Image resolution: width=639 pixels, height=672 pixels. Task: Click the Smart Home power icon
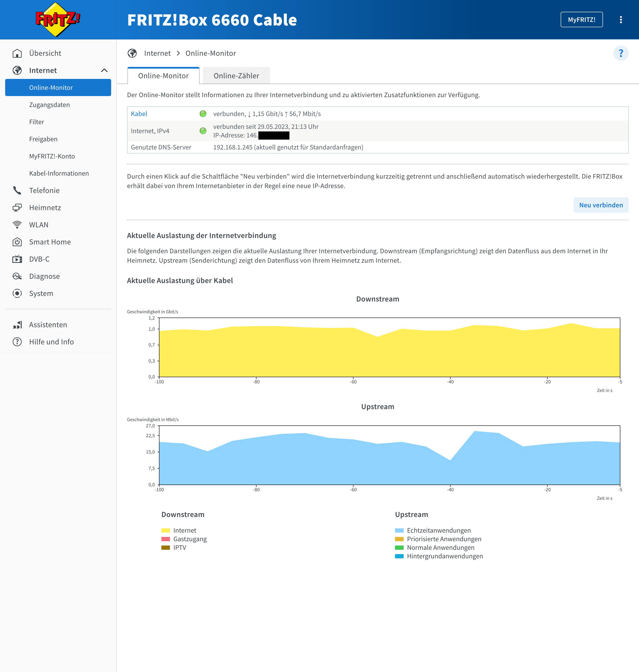pyautogui.click(x=17, y=242)
